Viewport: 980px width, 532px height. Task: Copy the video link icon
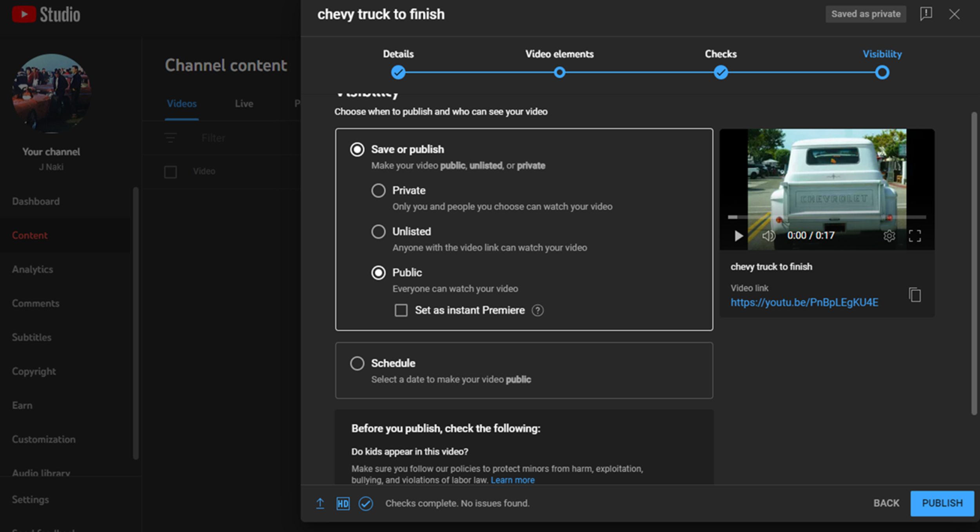point(915,295)
